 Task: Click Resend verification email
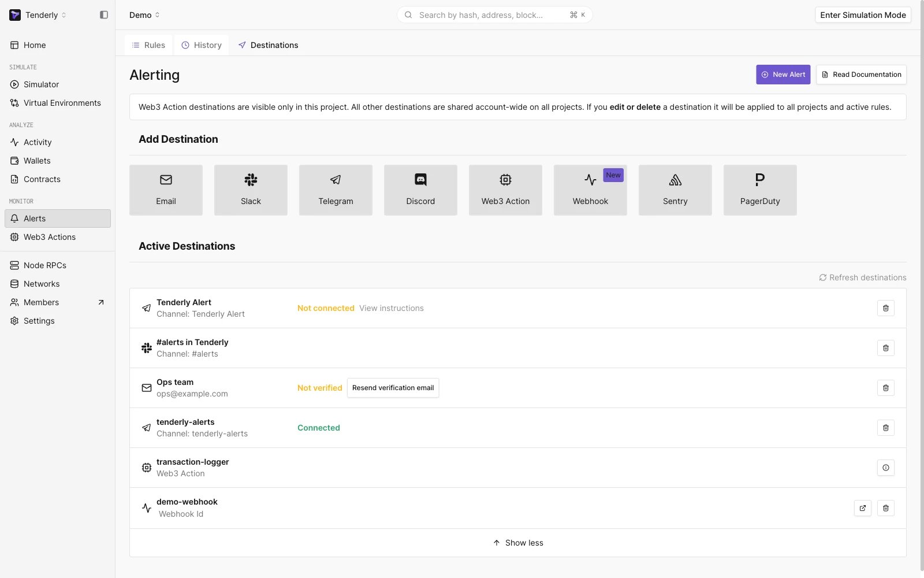393,388
